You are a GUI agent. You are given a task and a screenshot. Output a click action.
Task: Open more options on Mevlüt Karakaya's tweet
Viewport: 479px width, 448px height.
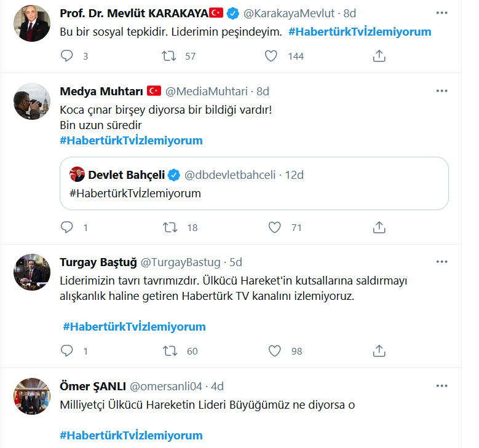(x=441, y=12)
